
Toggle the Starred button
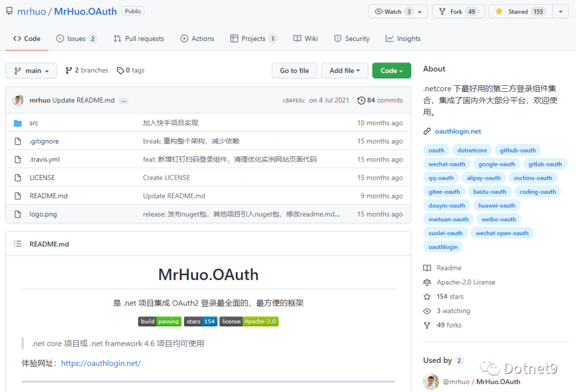[x=521, y=11]
